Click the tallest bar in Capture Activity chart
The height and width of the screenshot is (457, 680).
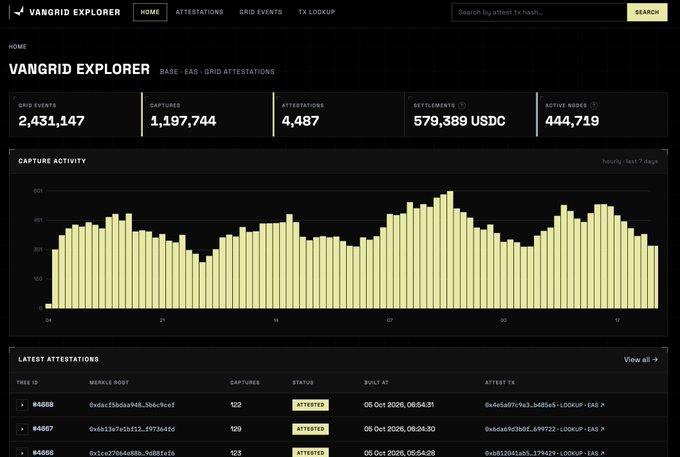click(x=450, y=250)
